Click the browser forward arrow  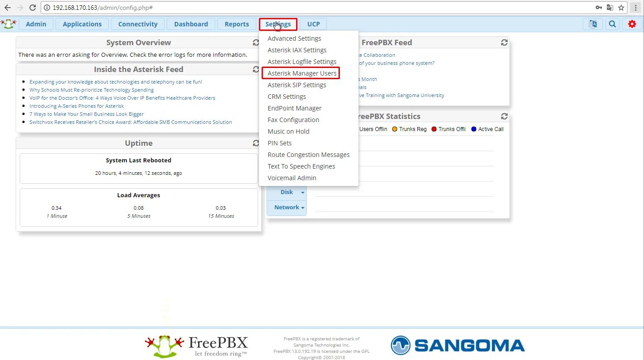(20, 8)
